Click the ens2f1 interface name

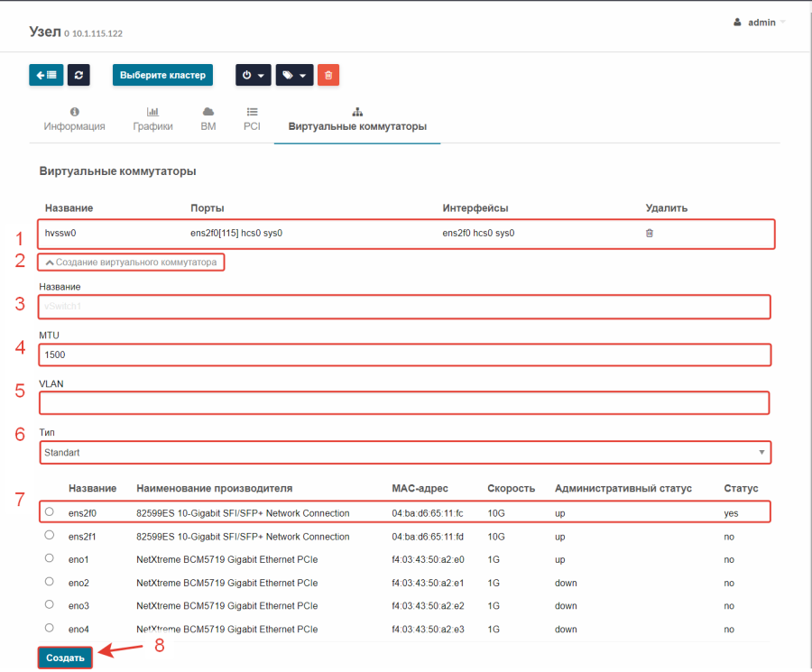tap(82, 537)
